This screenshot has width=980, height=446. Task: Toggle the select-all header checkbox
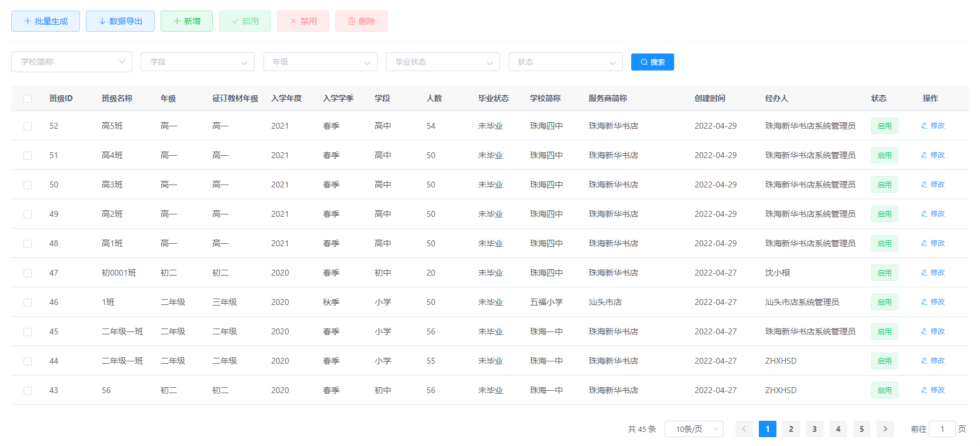click(28, 99)
